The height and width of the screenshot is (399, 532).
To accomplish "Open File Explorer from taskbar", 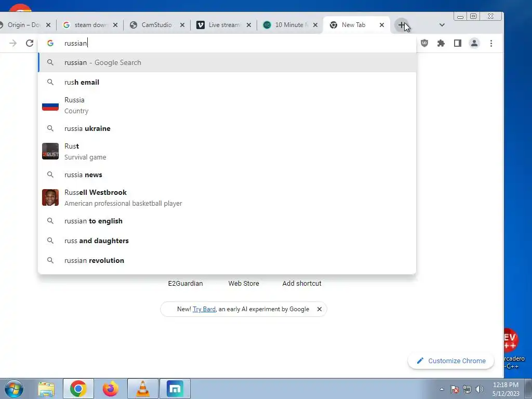I will pos(46,389).
